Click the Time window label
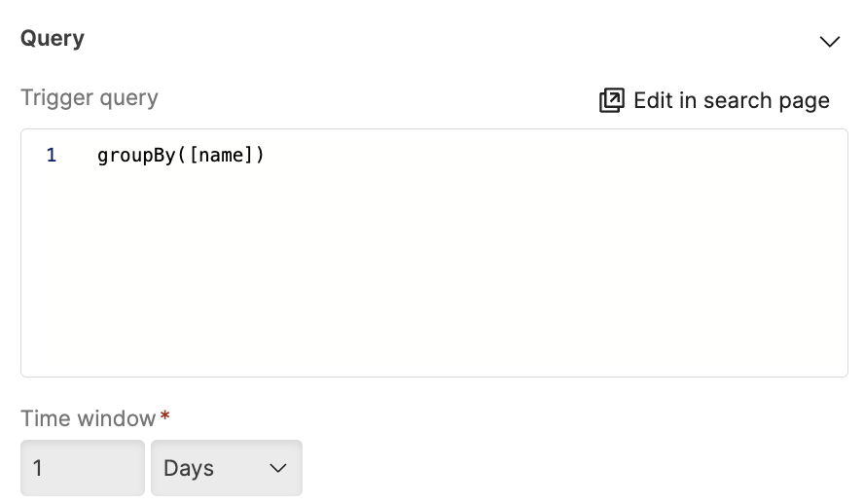This screenshot has width=864, height=504. (88, 418)
